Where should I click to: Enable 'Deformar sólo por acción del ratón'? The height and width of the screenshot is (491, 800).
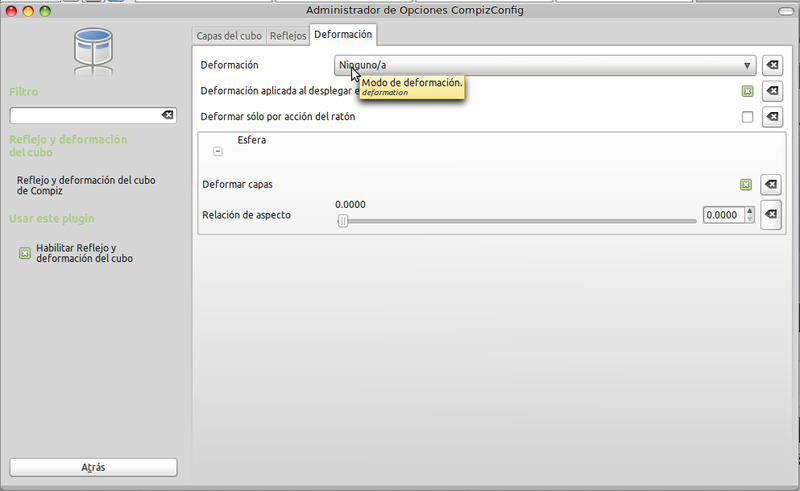747,117
